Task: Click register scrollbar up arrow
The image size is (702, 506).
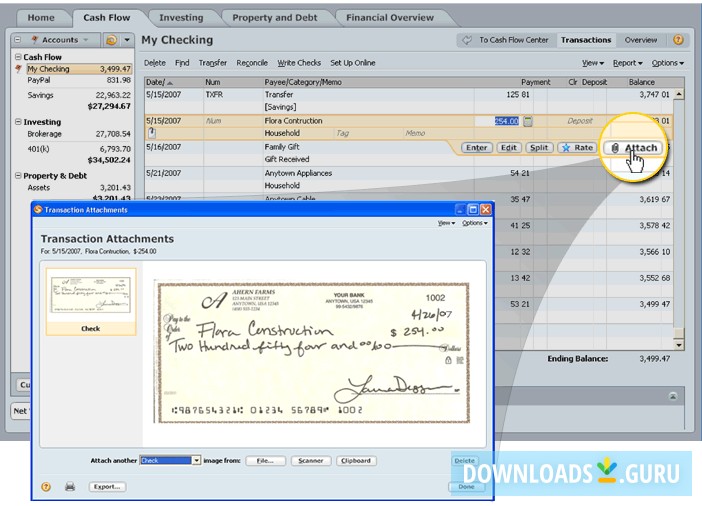Action: click(679, 94)
